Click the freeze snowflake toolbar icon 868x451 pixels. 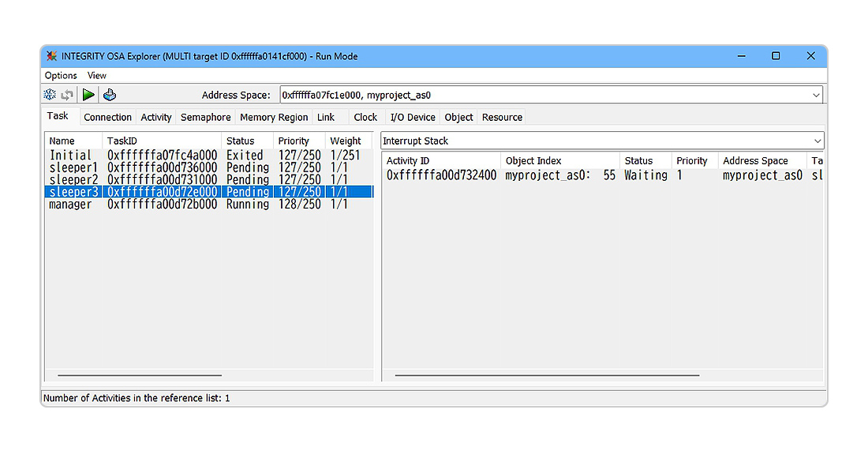[50, 95]
